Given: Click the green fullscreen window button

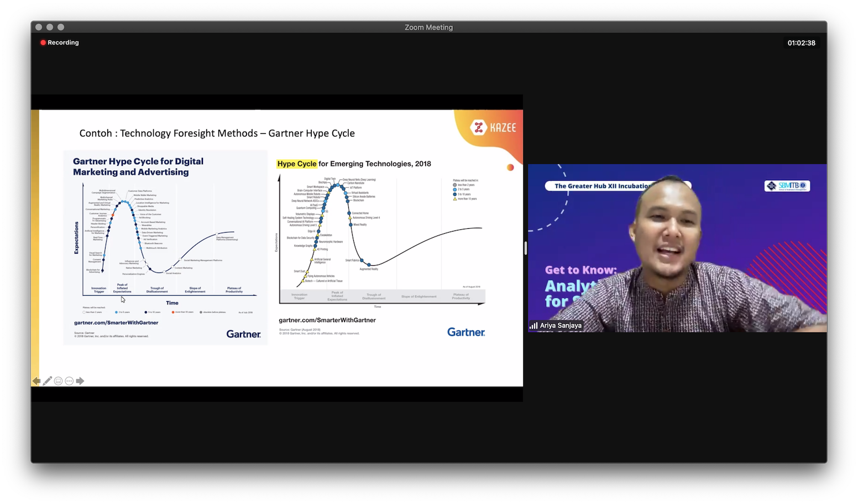Looking at the screenshot, I should click(61, 27).
